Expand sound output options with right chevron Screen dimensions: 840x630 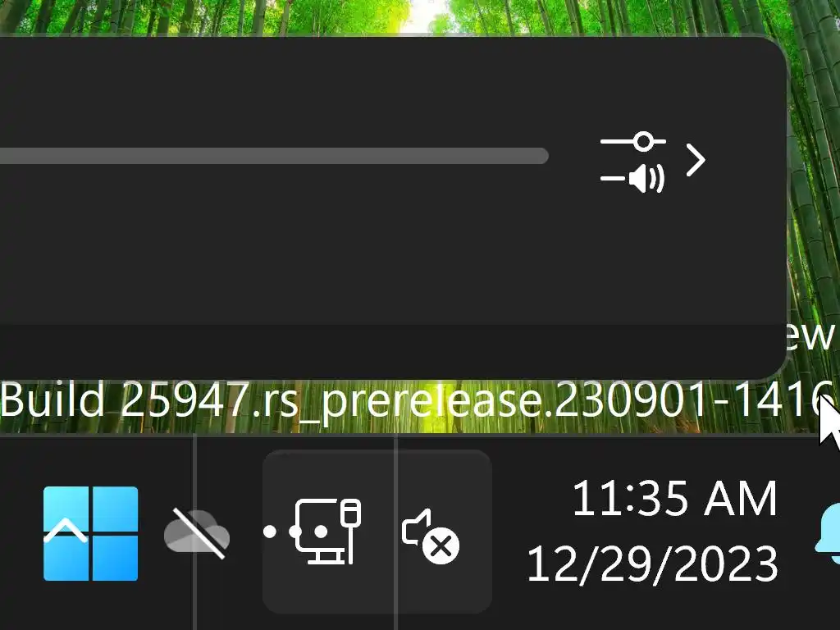696,160
